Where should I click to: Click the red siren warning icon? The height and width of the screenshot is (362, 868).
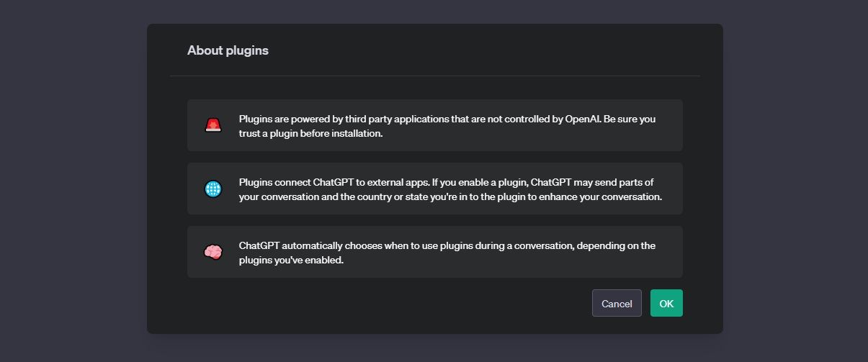(x=212, y=125)
